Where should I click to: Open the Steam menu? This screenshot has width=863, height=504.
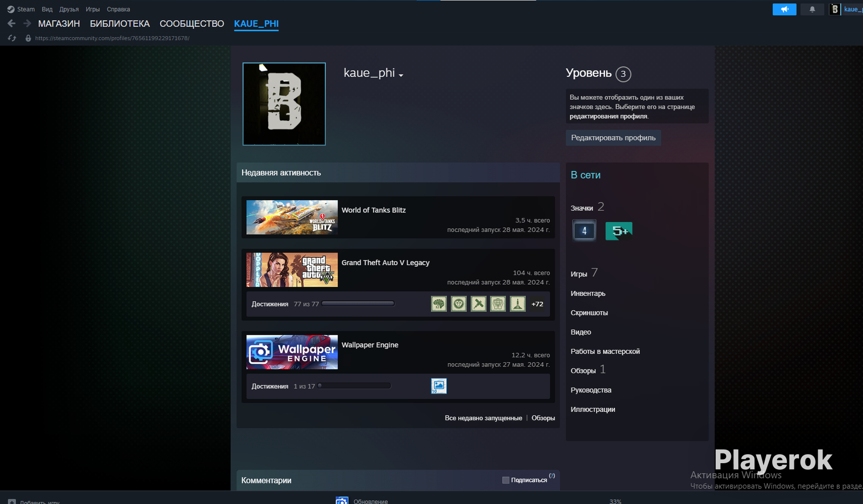click(x=26, y=9)
